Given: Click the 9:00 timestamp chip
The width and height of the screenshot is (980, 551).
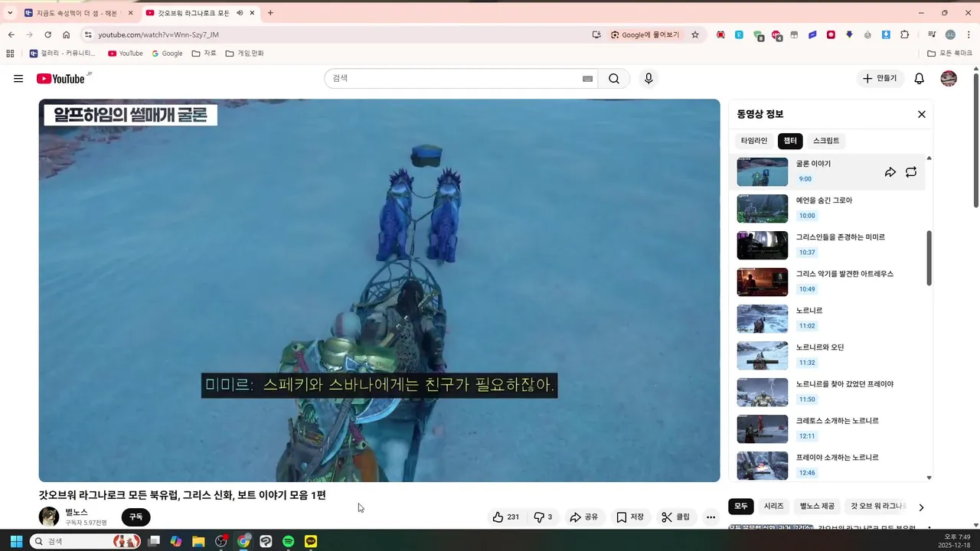Looking at the screenshot, I should point(805,179).
